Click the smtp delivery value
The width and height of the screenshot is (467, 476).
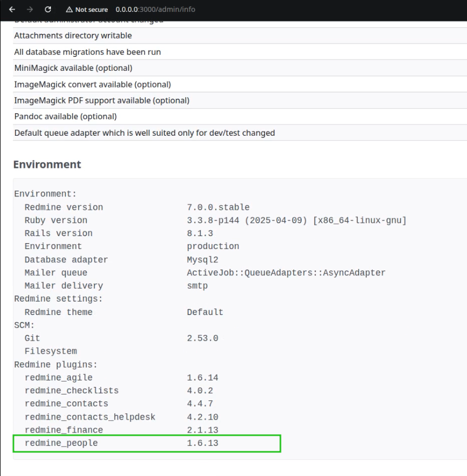coord(197,286)
